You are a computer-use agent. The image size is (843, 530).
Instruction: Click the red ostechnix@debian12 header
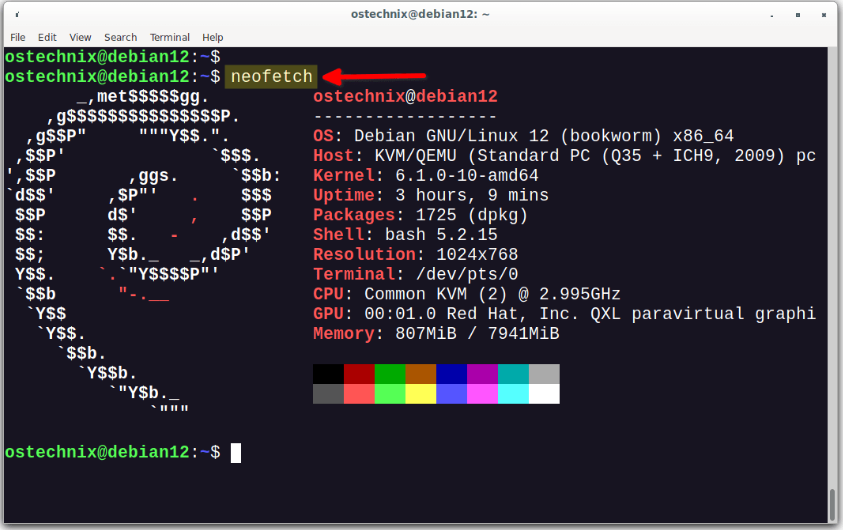point(405,97)
